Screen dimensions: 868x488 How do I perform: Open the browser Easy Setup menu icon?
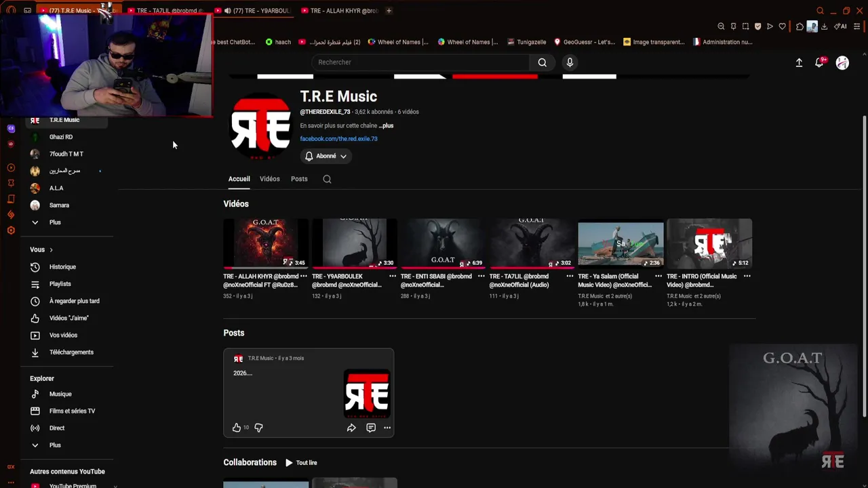point(857,26)
